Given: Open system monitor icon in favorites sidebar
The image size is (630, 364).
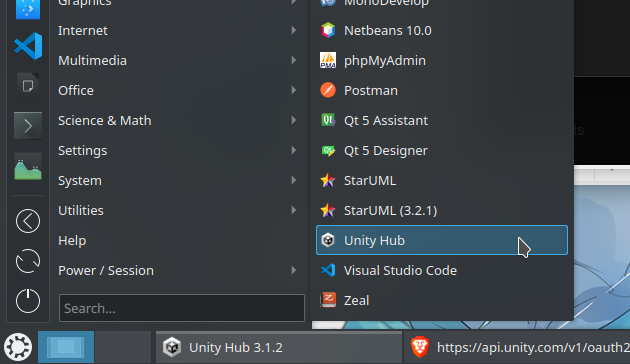Looking at the screenshot, I should (x=28, y=166).
